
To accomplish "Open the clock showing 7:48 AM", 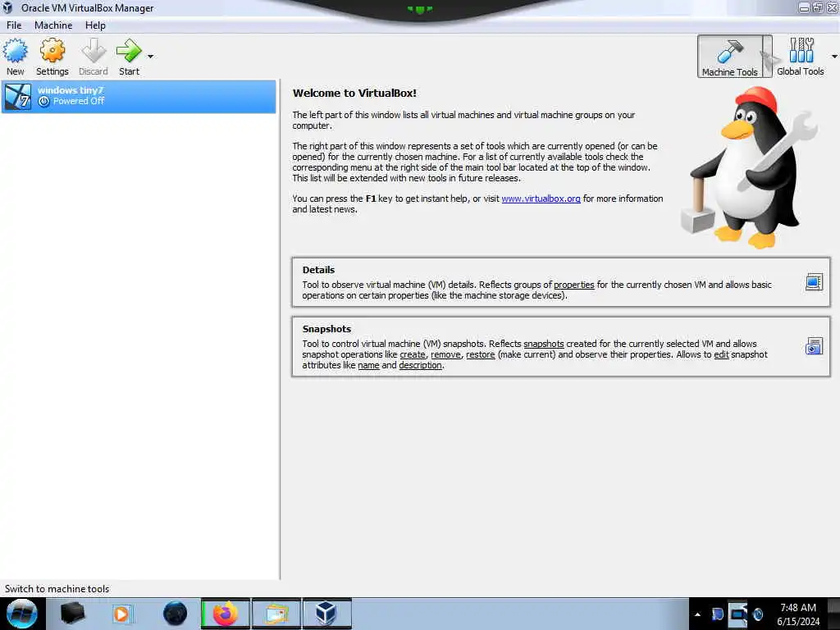I will point(798,614).
